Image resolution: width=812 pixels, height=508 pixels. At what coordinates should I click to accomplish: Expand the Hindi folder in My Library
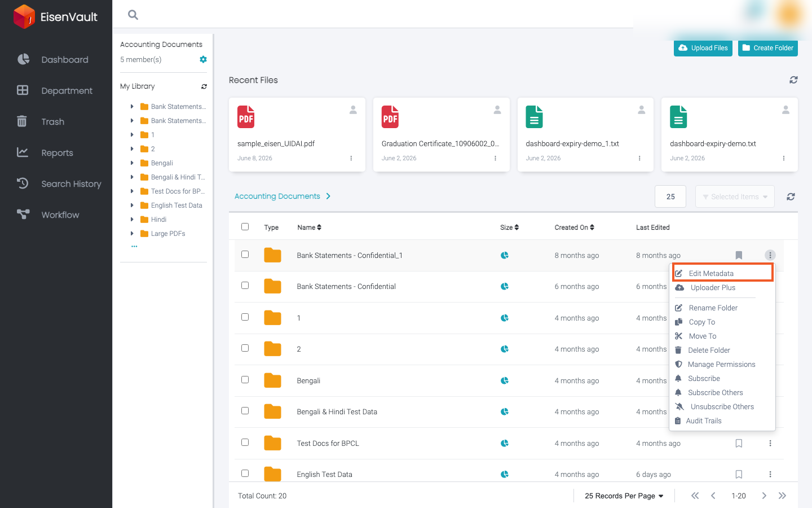(132, 220)
